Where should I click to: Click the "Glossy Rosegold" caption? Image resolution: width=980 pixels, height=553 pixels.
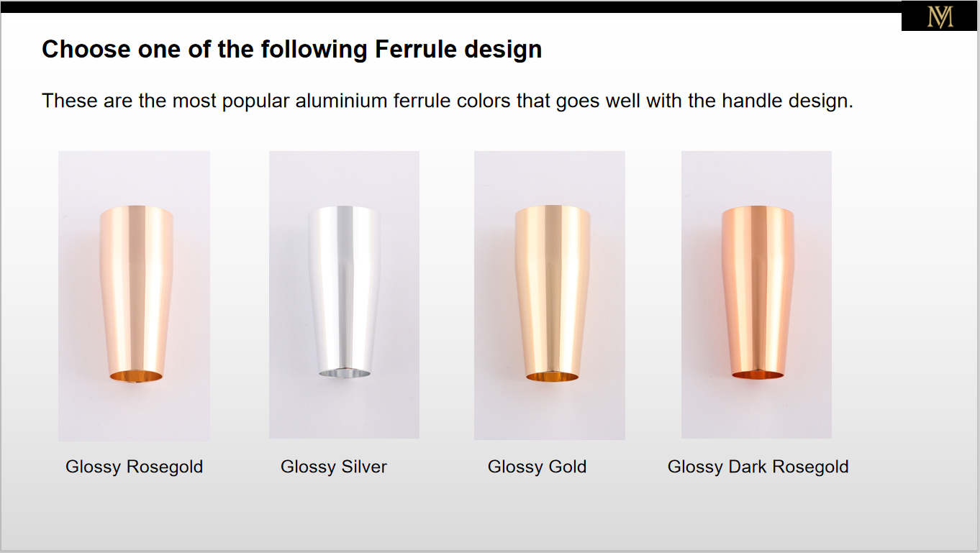135,467
